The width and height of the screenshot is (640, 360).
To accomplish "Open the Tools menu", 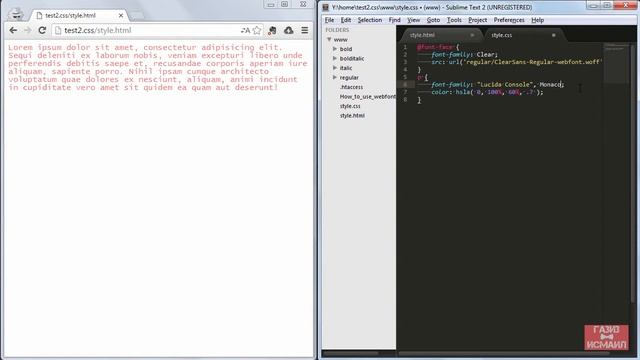I will point(454,20).
